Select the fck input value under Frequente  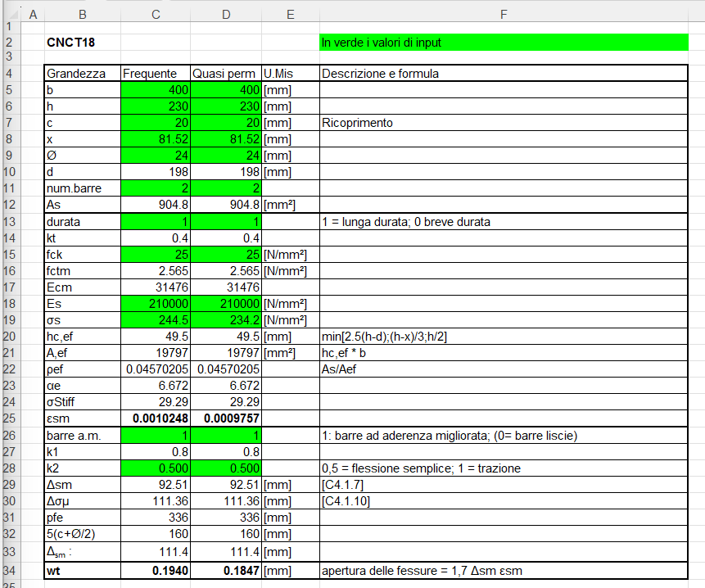156,254
